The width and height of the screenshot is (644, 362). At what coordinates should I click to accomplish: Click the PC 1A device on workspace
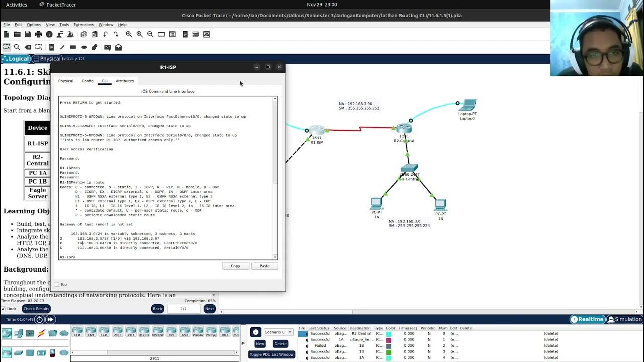tap(376, 204)
